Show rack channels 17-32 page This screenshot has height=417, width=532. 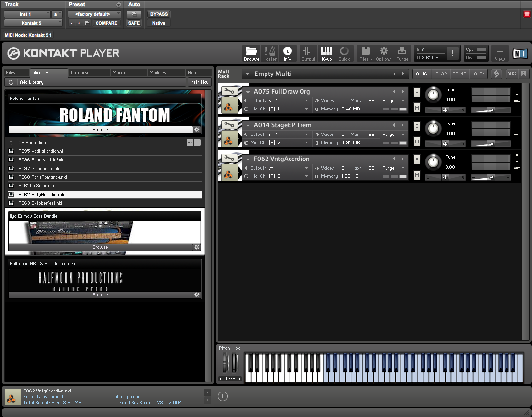click(440, 74)
